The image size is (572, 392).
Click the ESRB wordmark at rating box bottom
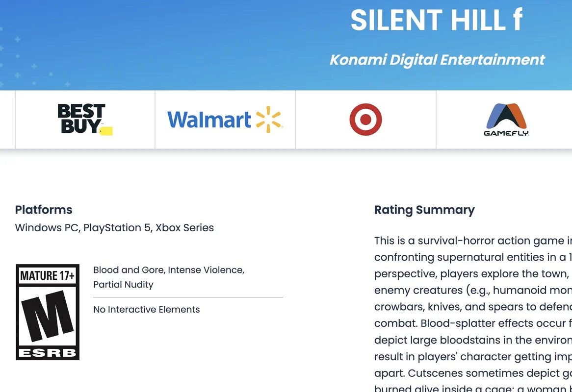click(48, 353)
